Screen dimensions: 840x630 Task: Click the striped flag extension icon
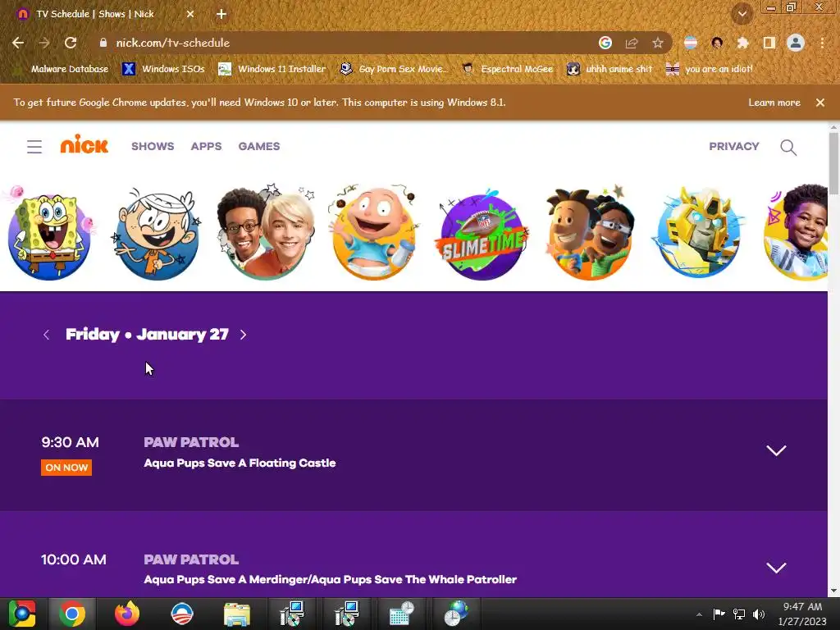[691, 43]
